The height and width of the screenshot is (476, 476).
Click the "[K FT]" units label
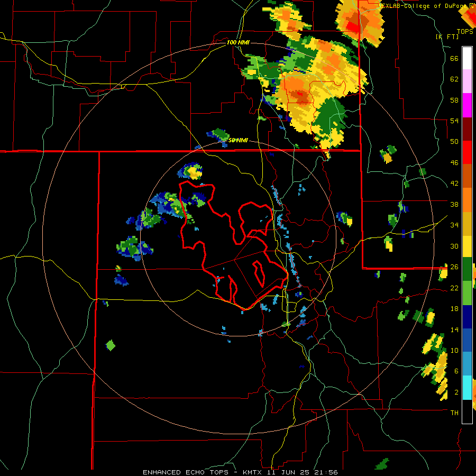(x=447, y=36)
